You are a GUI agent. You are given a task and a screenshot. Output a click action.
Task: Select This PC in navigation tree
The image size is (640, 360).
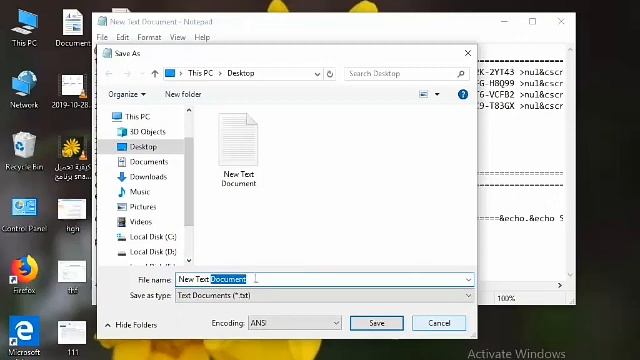pyautogui.click(x=131, y=117)
